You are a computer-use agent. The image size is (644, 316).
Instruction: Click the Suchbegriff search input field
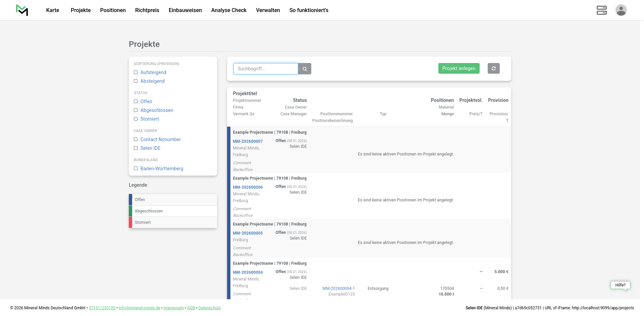(x=265, y=69)
